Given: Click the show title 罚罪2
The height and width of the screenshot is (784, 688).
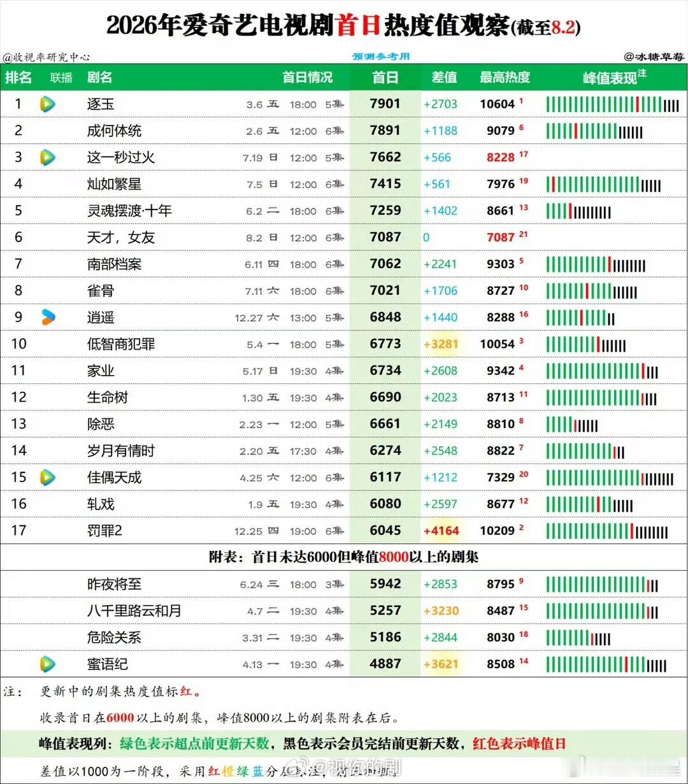Looking at the screenshot, I should (104, 531).
